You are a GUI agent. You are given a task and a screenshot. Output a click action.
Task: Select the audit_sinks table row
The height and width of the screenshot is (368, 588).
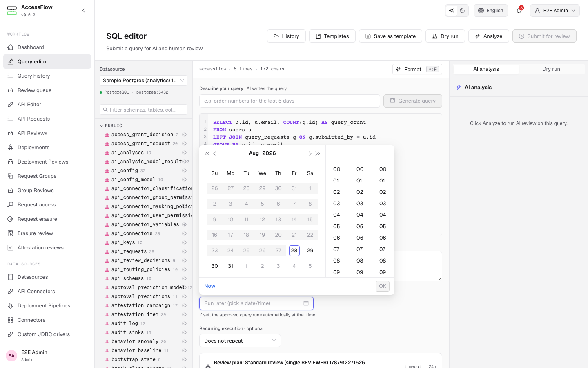point(143,332)
